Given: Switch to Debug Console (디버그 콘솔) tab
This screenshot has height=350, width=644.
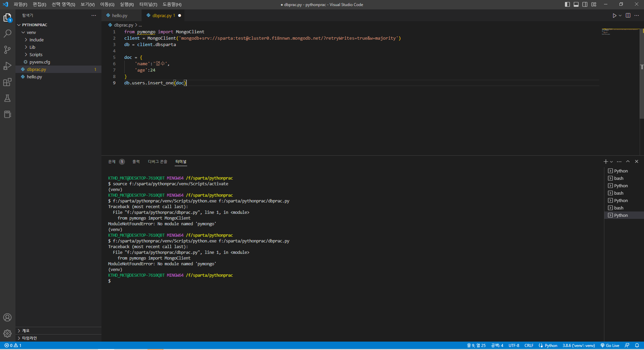Looking at the screenshot, I should pos(158,162).
